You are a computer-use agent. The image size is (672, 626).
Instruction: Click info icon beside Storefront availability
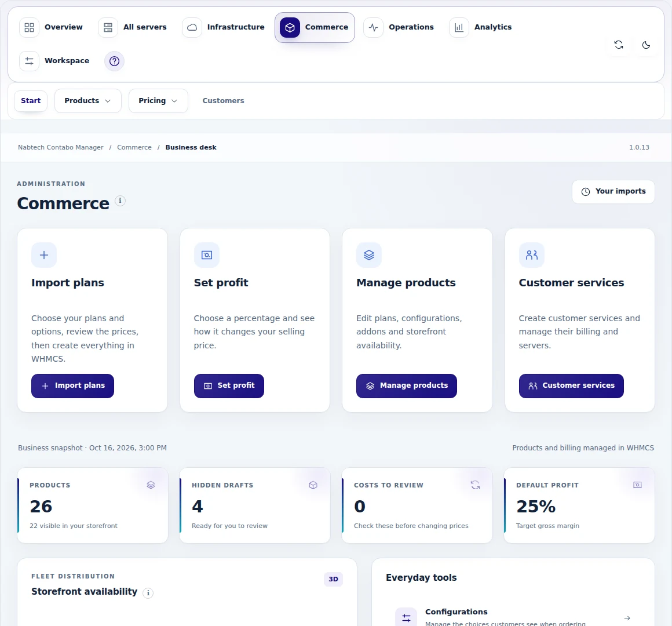point(148,593)
